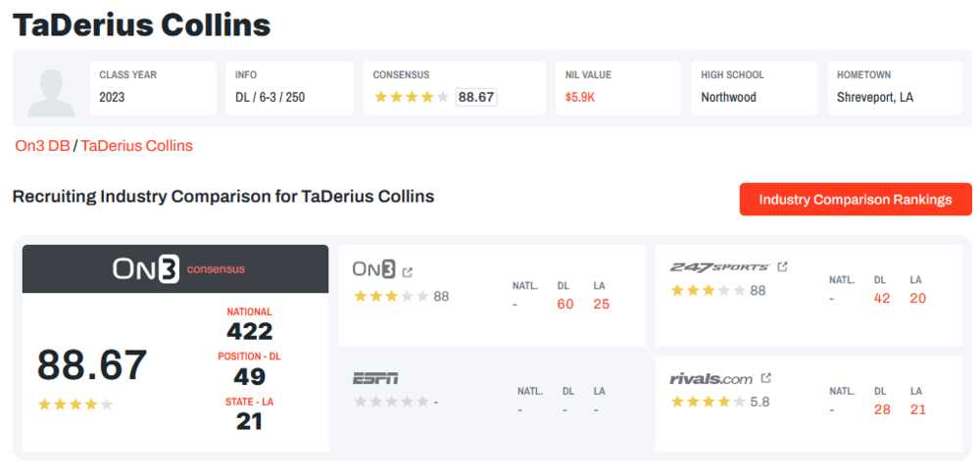Open the On3 DB breadcrumb link
Screen dimensions: 980x473
[41, 146]
